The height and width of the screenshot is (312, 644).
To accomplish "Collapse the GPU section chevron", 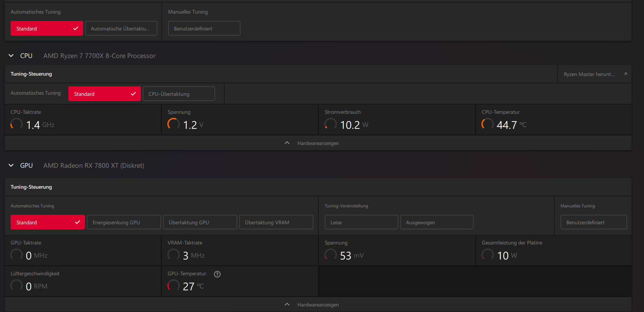I will (11, 166).
